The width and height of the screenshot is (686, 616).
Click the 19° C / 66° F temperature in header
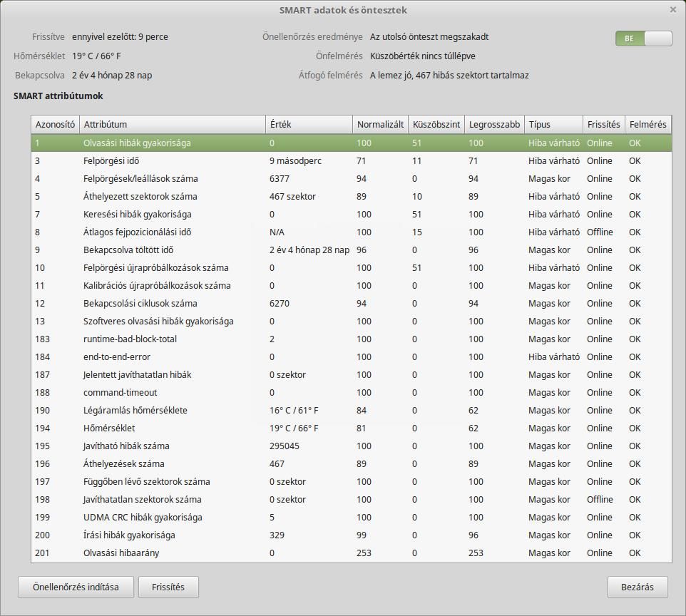(x=97, y=56)
